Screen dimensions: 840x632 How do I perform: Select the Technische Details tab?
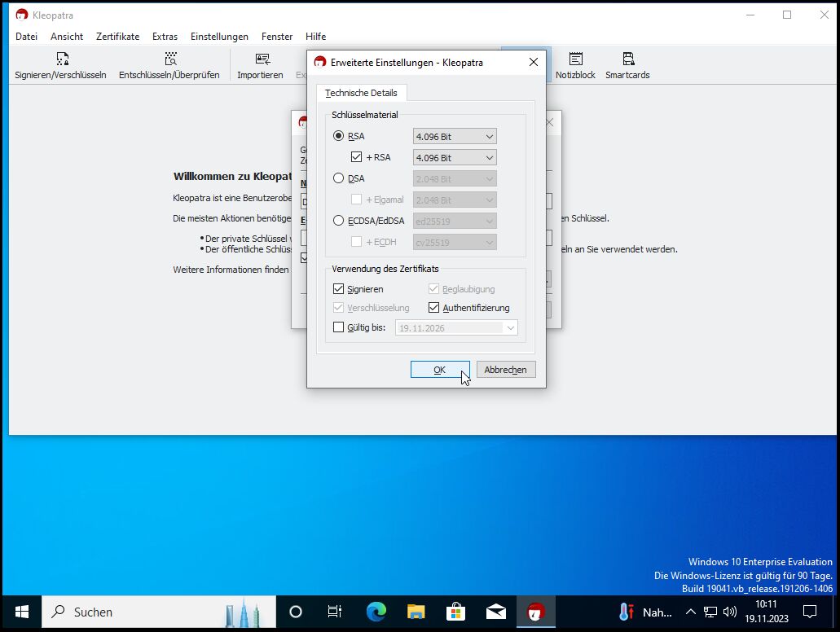tap(361, 93)
